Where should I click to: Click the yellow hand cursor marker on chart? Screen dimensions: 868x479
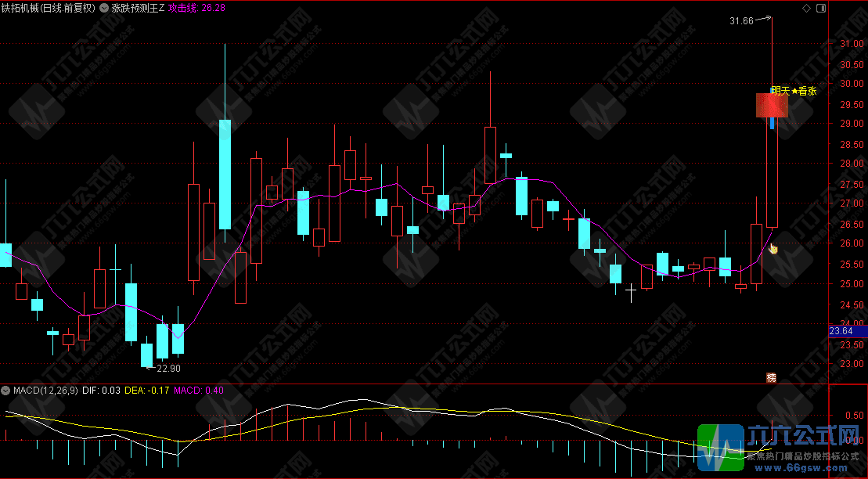tap(773, 249)
